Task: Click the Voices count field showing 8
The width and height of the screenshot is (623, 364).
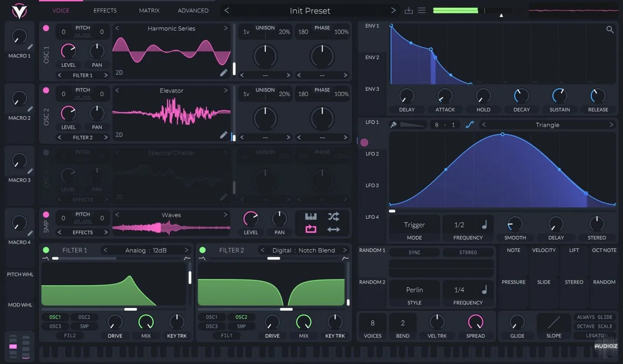Action: pyautogui.click(x=372, y=323)
